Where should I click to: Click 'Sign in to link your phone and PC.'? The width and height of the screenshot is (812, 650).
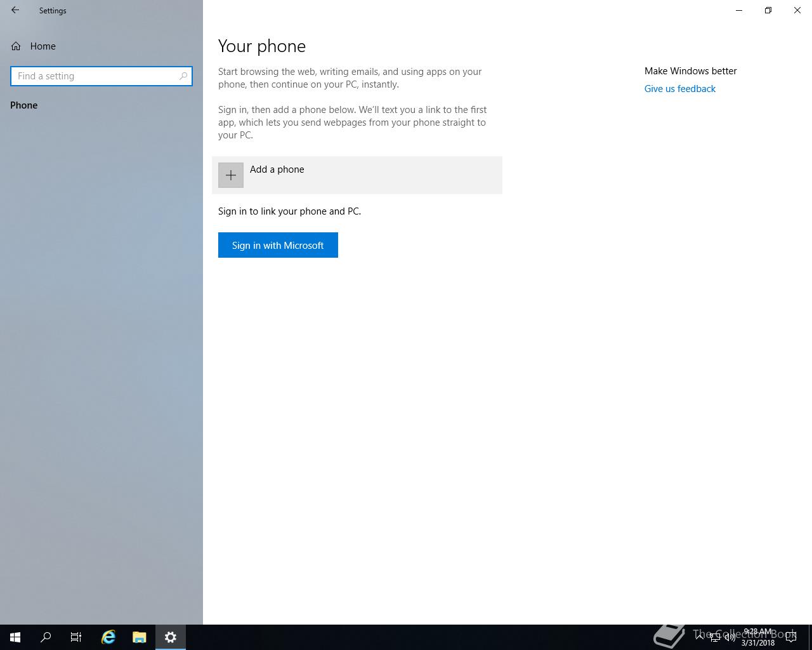tap(289, 211)
